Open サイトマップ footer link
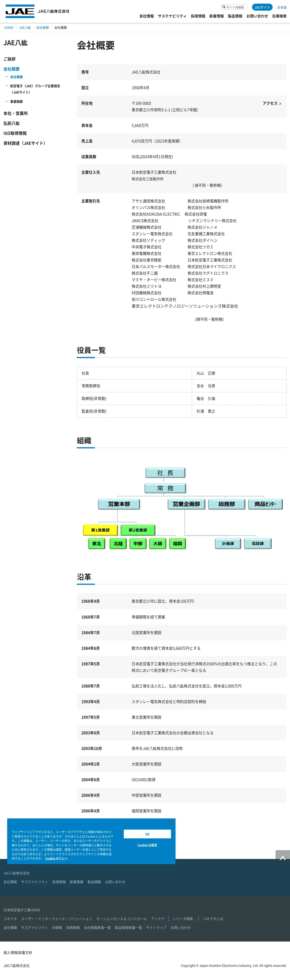 (x=156, y=928)
